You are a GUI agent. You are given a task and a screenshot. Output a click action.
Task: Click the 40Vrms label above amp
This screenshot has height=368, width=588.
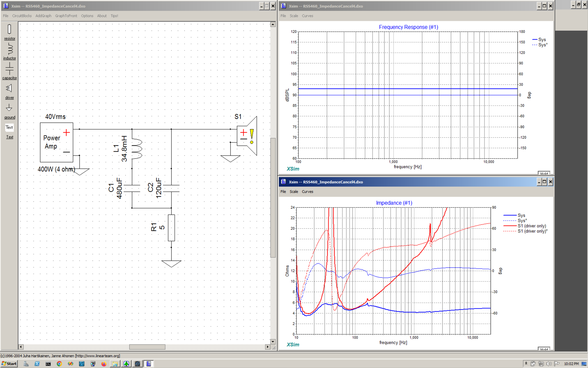[x=55, y=117]
